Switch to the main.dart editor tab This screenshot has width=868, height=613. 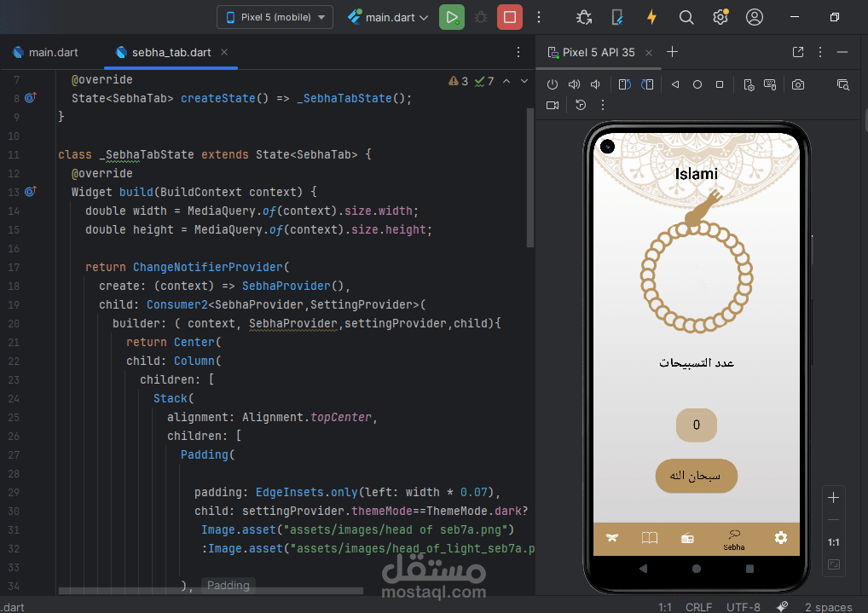click(45, 52)
